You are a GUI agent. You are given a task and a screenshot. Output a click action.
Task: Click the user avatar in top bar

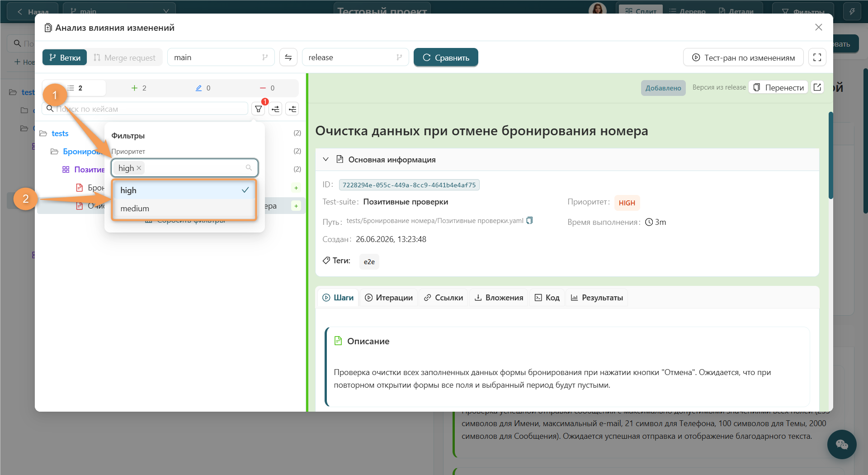pos(598,9)
